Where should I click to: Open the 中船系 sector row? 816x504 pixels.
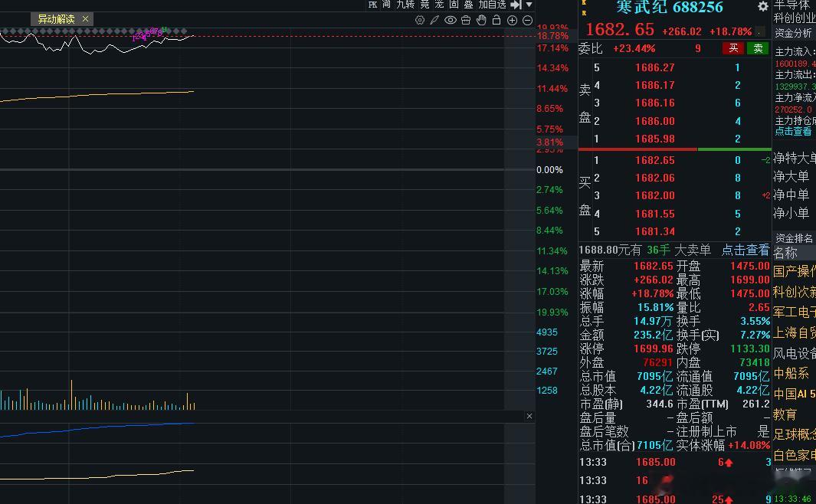tap(791, 374)
